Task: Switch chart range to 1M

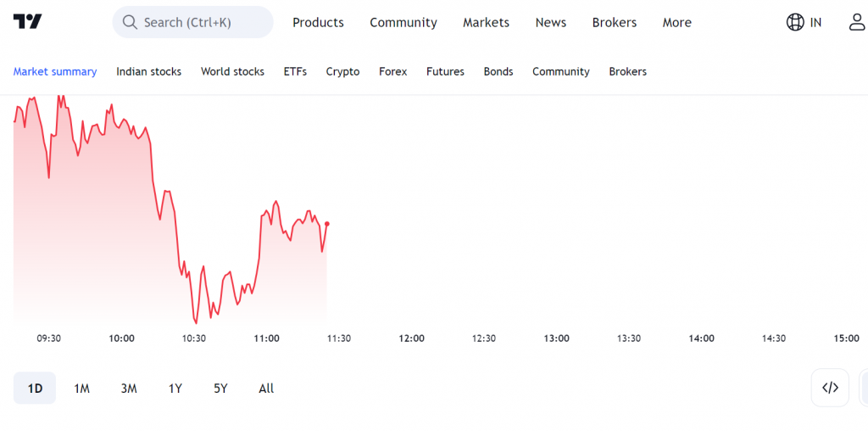Action: (x=82, y=389)
